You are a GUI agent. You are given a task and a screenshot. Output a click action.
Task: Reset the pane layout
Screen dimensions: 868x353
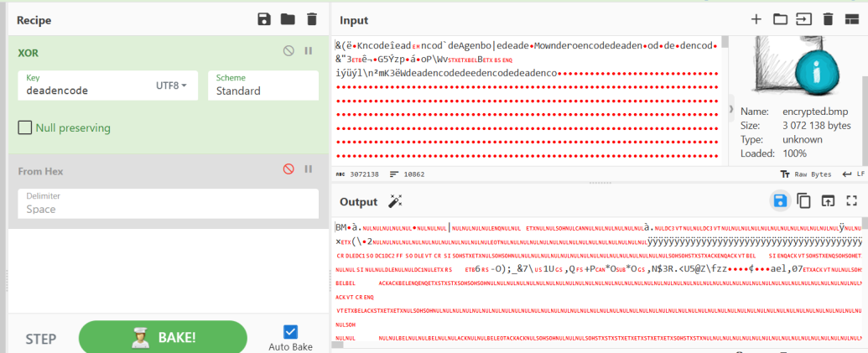click(x=851, y=19)
